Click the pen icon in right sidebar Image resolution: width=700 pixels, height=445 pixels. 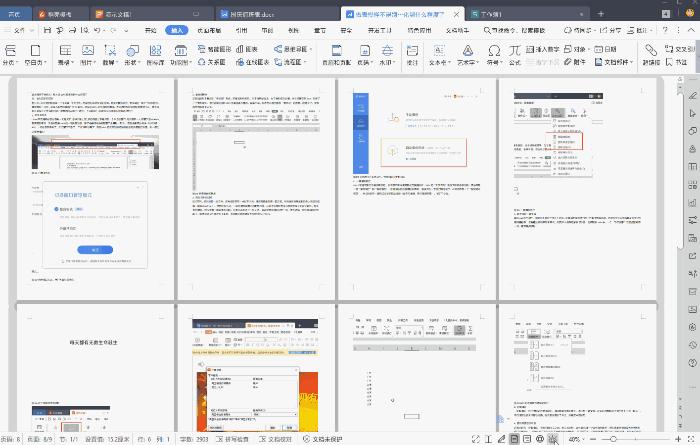click(692, 96)
